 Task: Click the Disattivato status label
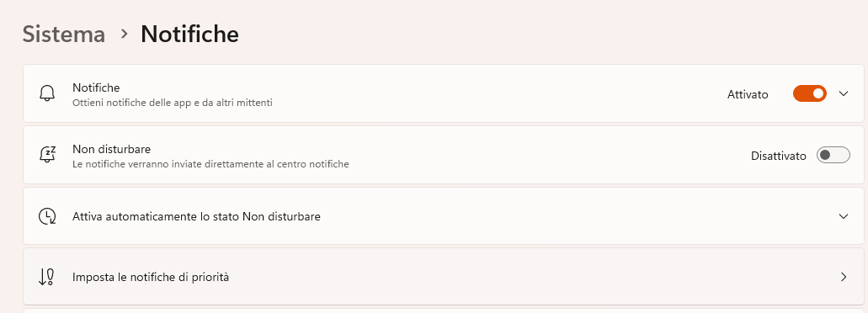[778, 156]
